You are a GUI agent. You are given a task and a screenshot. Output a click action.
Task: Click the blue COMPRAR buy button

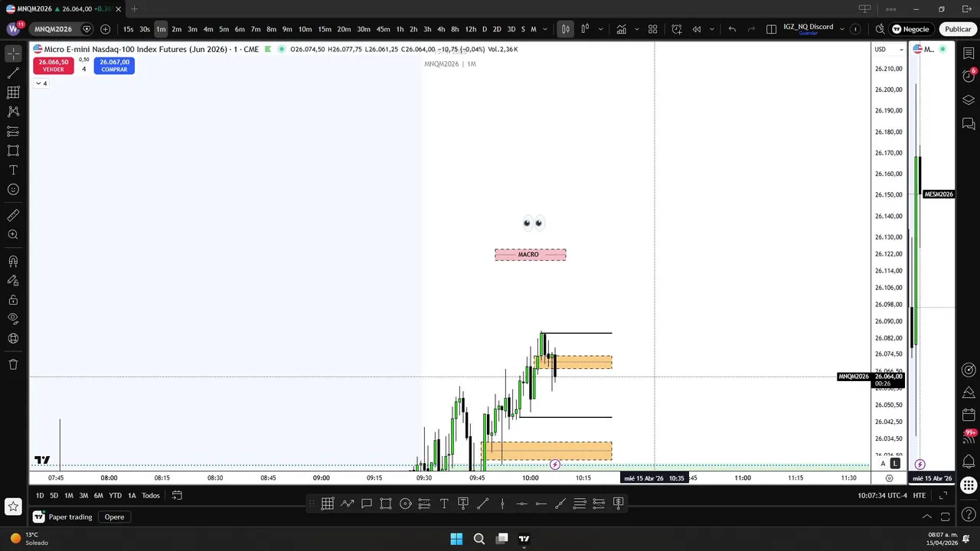tap(114, 66)
